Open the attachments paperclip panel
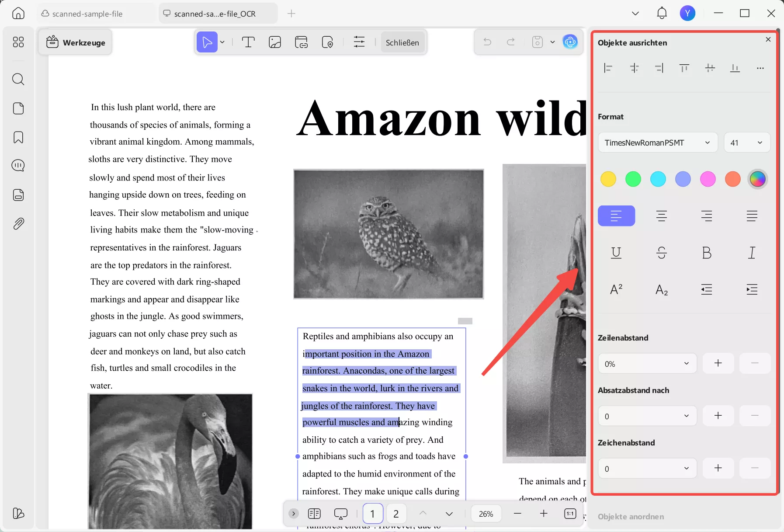This screenshot has width=784, height=532. pyautogui.click(x=18, y=224)
